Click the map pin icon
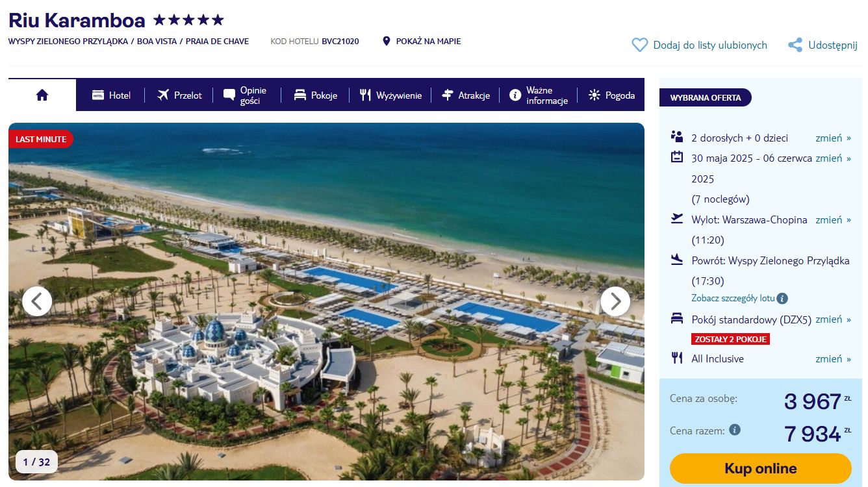 coord(387,41)
